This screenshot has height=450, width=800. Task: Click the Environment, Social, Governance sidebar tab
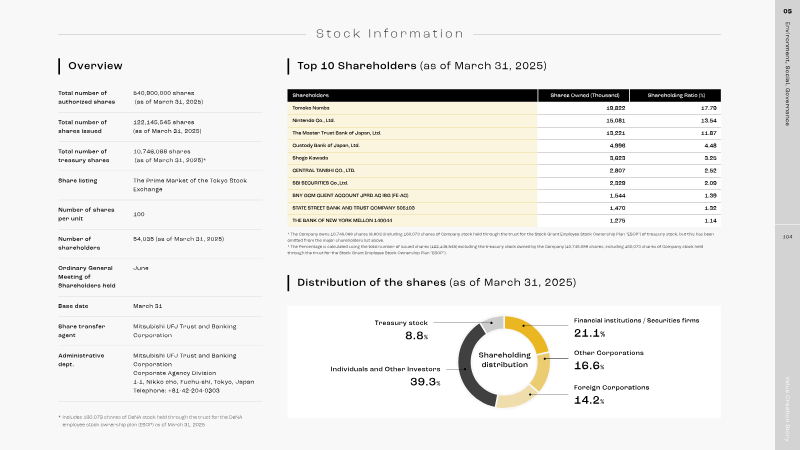tap(787, 73)
